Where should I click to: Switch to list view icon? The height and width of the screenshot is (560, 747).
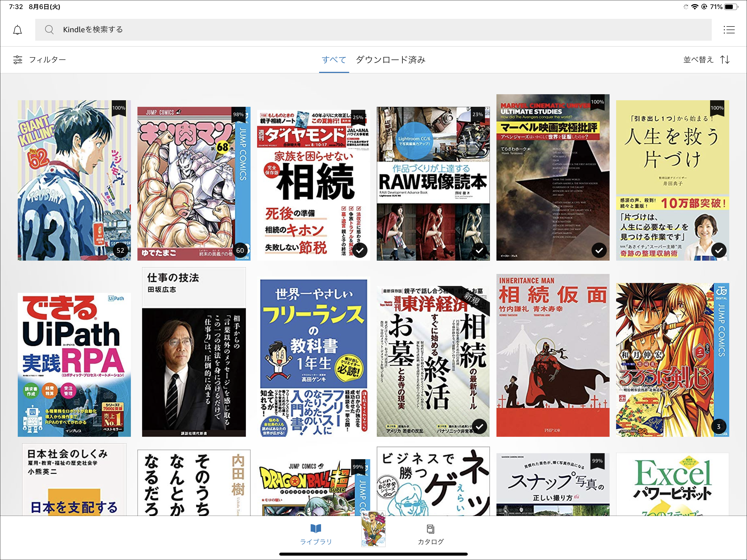click(729, 30)
